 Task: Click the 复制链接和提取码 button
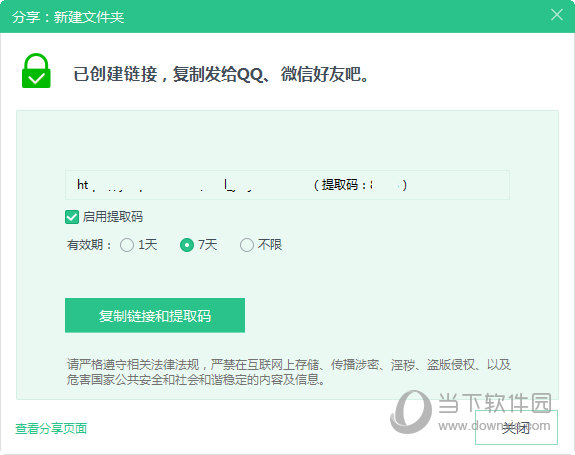tap(155, 315)
